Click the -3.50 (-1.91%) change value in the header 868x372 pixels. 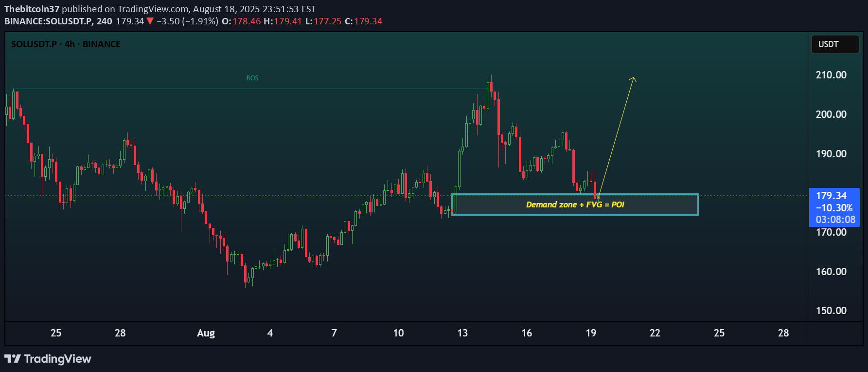tap(187, 21)
